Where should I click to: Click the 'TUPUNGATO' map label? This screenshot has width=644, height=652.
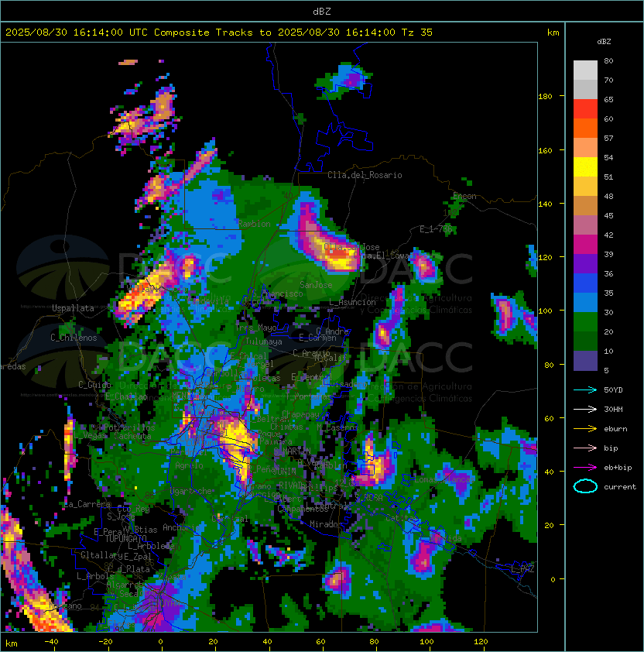point(125,539)
